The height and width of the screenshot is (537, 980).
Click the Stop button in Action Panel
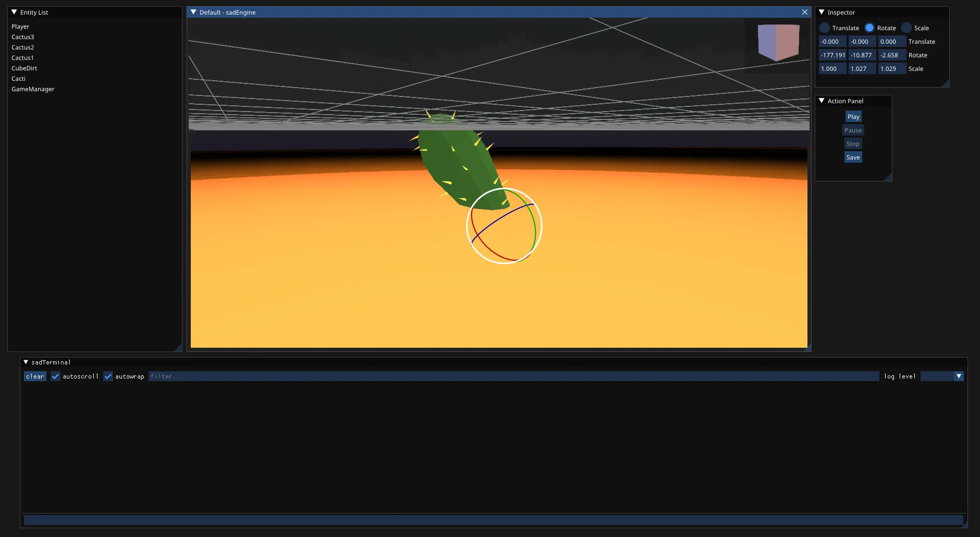[853, 144]
